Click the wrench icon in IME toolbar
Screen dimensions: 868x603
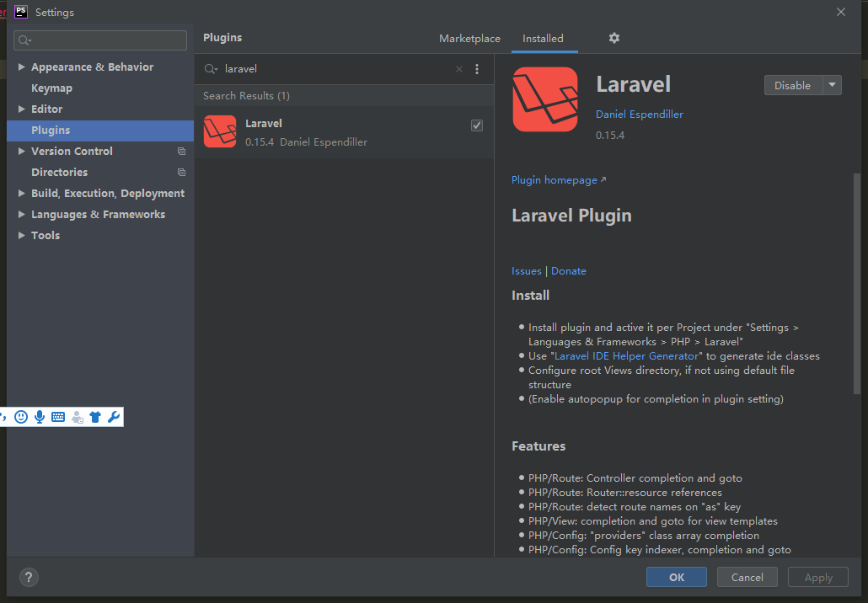pos(114,417)
